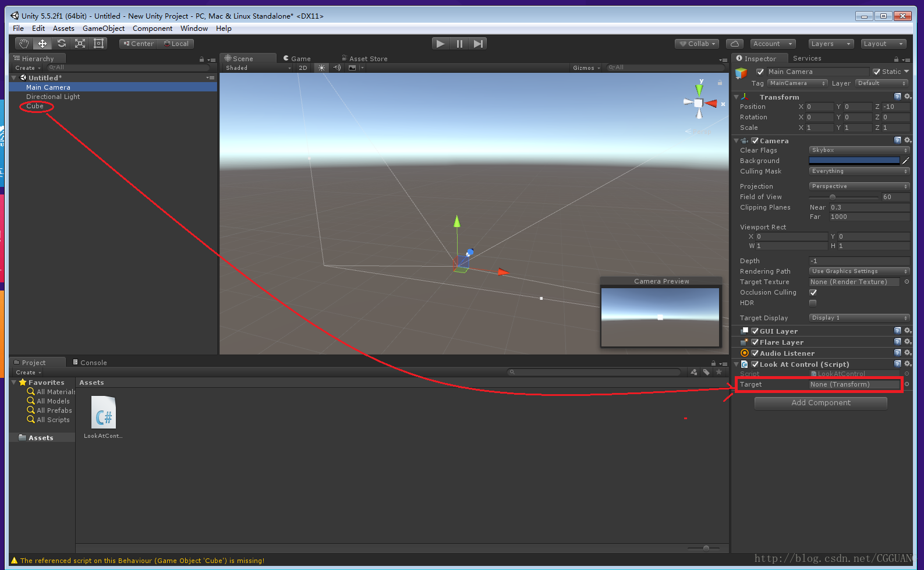The image size is (924, 570).
Task: Start Play mode
Action: pos(441,44)
